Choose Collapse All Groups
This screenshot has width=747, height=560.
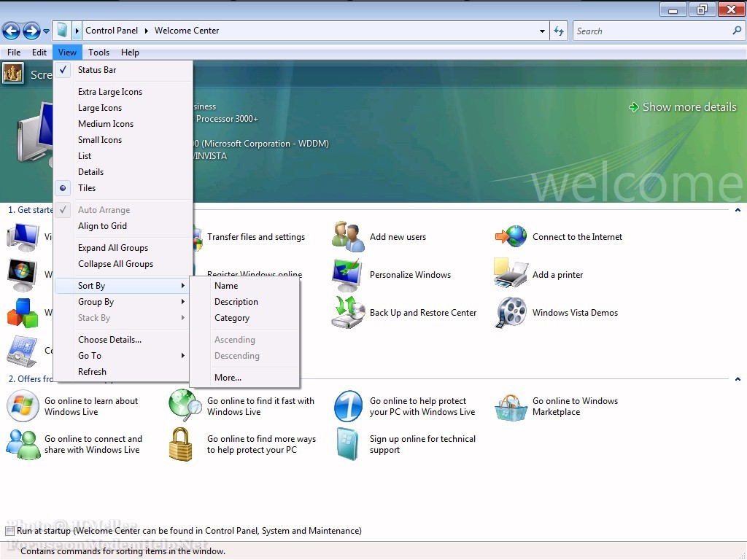pos(123,264)
